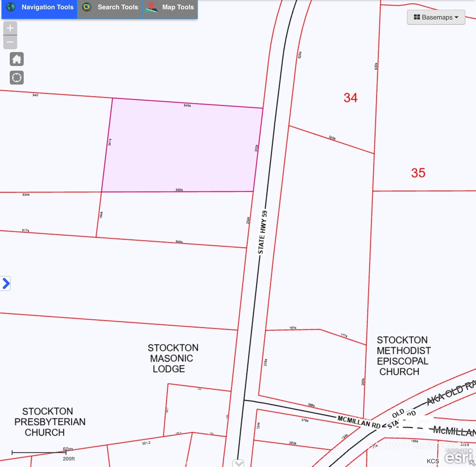Click the globe icon in Navigation Tools
Screen dimensions: 476x467
coord(10,7)
